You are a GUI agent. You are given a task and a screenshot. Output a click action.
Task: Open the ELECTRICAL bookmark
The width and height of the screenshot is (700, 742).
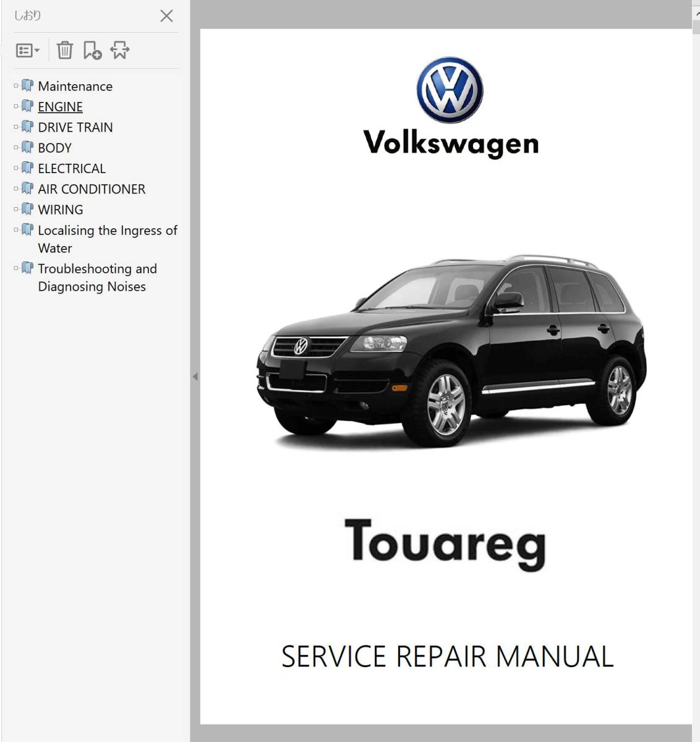72,168
